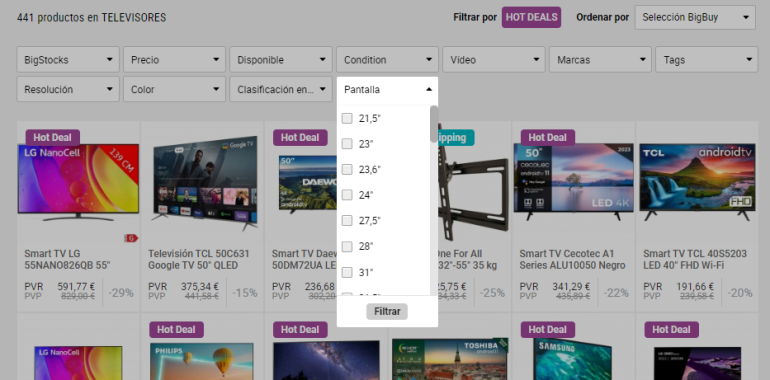Collapse the Pantalla filter dropdown
This screenshot has width=770, height=380.
tap(387, 89)
